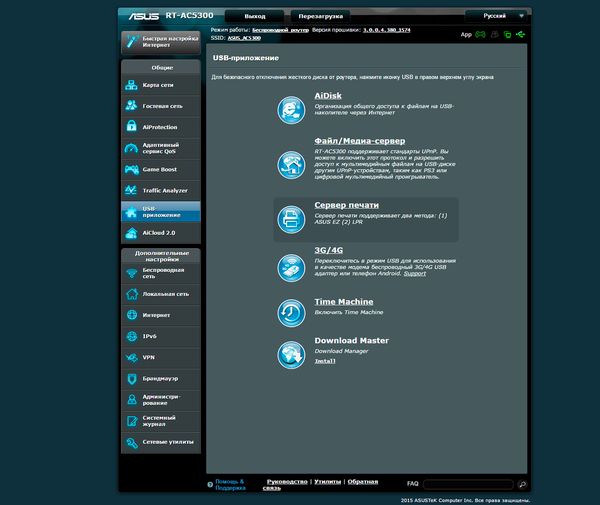Click the Support link in 3G/4G description
This screenshot has width=600, height=505.
coord(415,273)
